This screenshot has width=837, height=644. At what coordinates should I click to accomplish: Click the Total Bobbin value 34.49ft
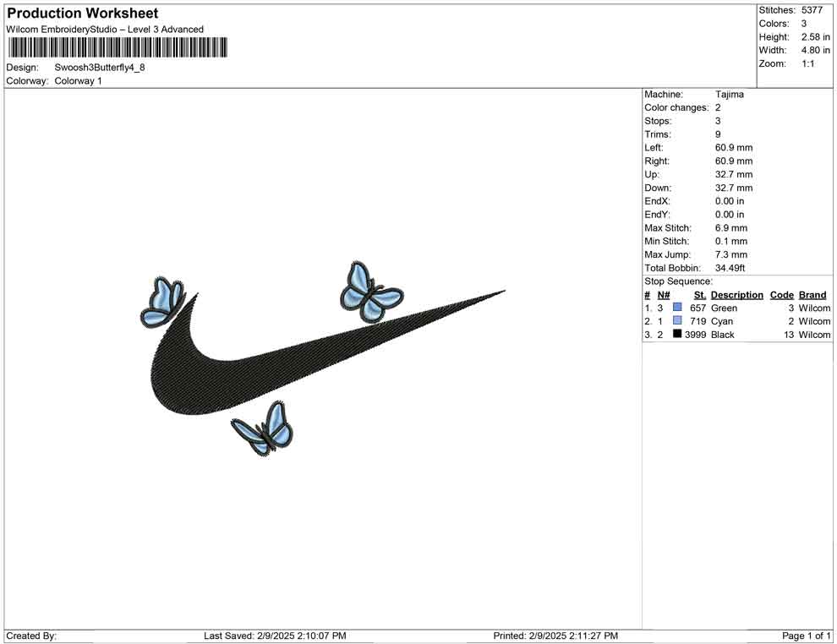tap(730, 268)
